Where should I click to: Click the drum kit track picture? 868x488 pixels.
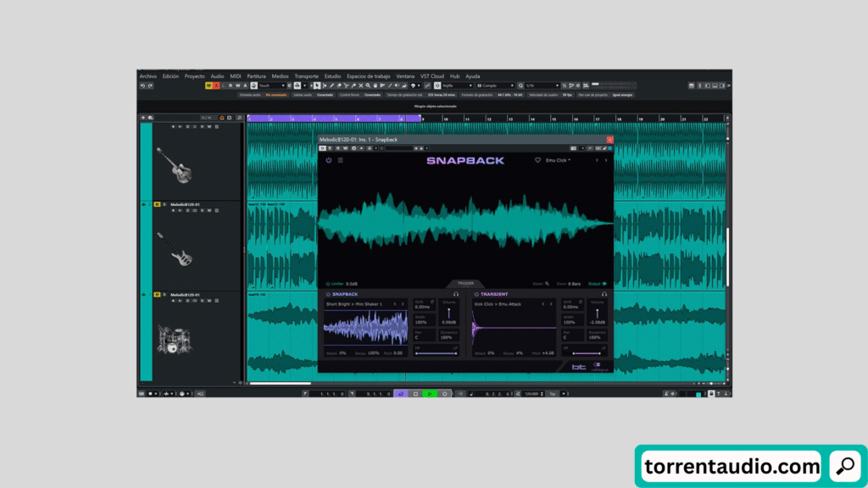click(x=174, y=339)
